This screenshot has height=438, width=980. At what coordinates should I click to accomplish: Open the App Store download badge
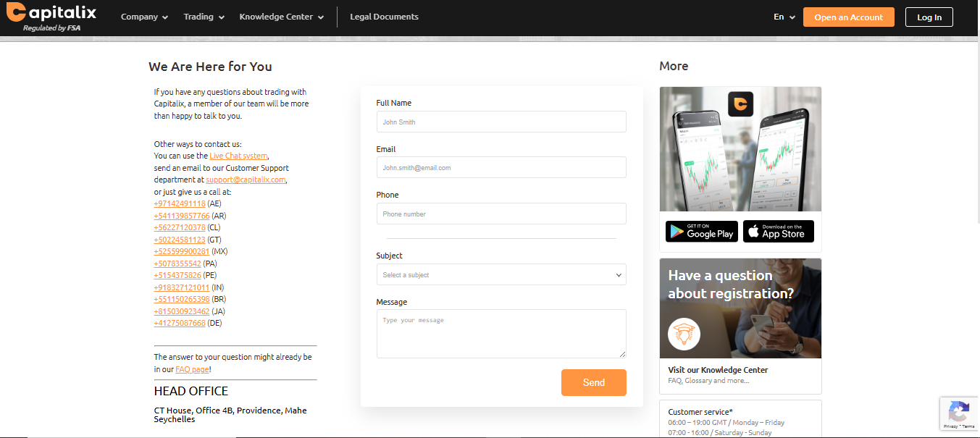click(779, 232)
